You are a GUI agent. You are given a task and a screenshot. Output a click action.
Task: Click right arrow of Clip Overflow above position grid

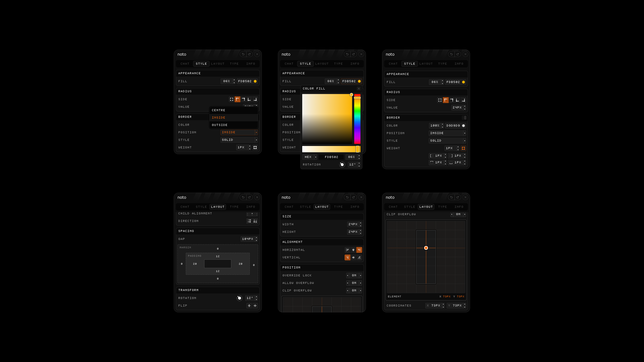coord(465,214)
